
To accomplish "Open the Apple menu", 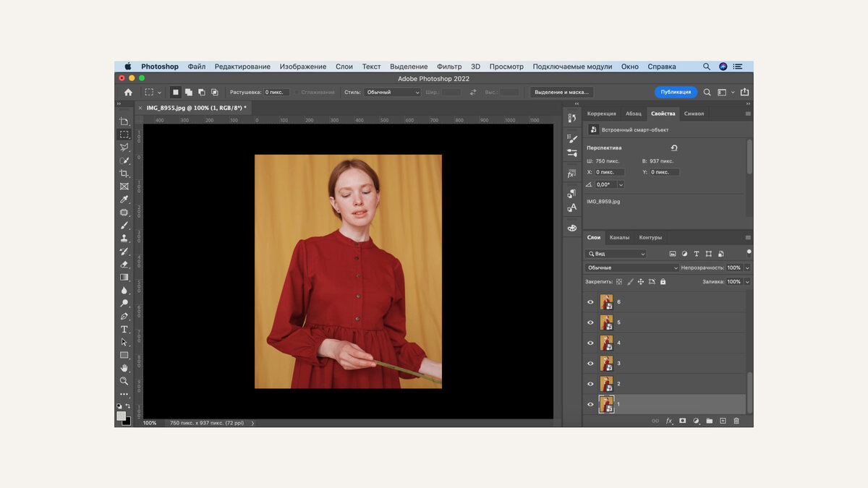I will (x=128, y=67).
